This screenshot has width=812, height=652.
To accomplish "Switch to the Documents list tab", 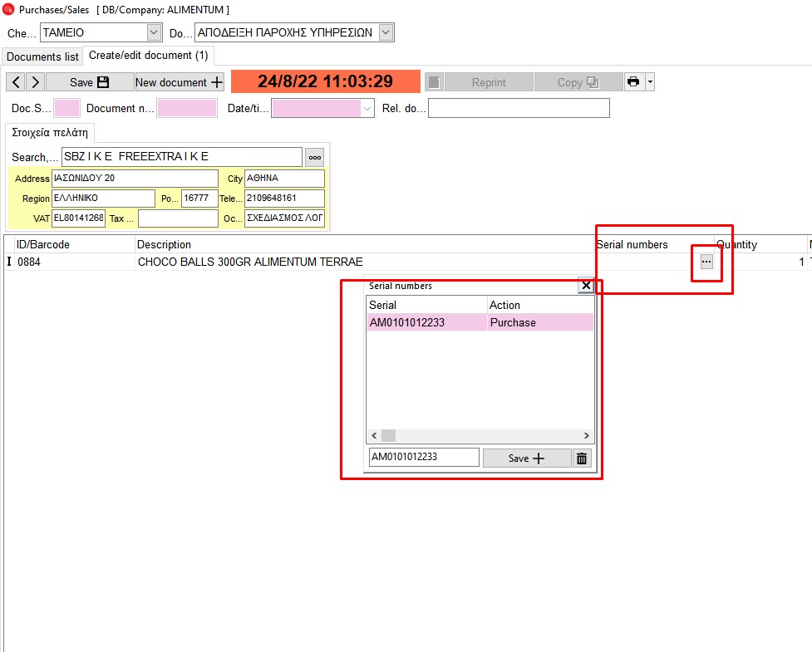I will tap(42, 57).
